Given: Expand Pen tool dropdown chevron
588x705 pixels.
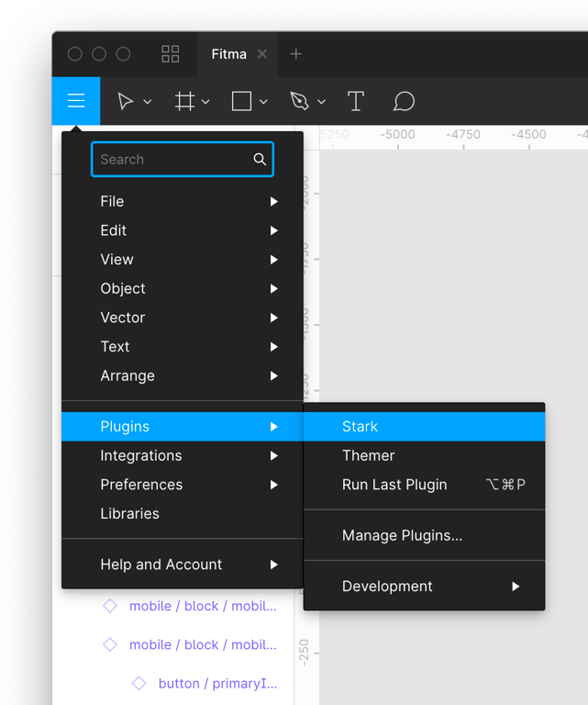Looking at the screenshot, I should point(322,102).
